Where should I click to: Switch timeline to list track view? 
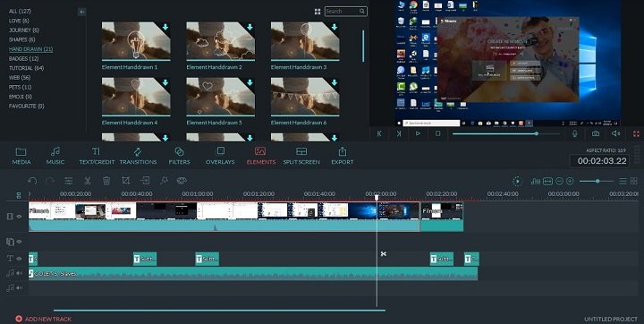[x=623, y=181]
